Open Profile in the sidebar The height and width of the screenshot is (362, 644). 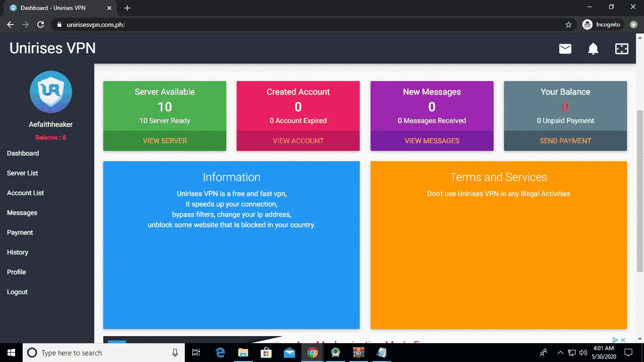coord(17,272)
